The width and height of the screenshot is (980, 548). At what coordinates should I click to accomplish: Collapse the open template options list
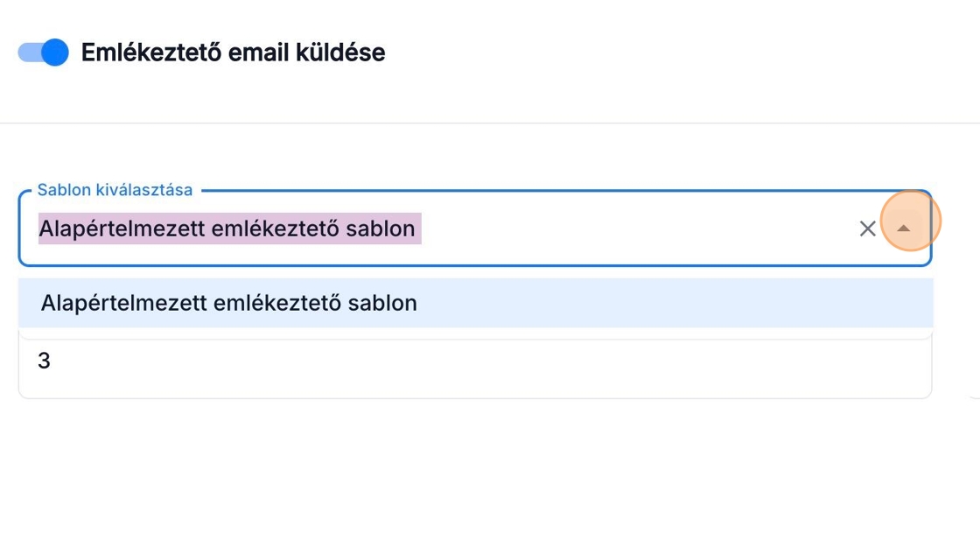(904, 228)
